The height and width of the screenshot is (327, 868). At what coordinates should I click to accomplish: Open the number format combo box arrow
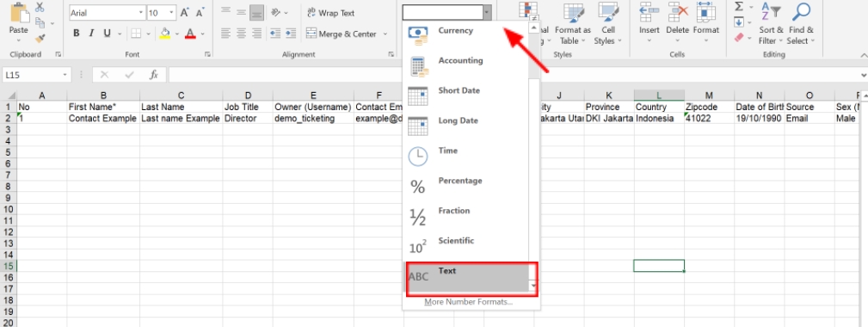point(487,12)
